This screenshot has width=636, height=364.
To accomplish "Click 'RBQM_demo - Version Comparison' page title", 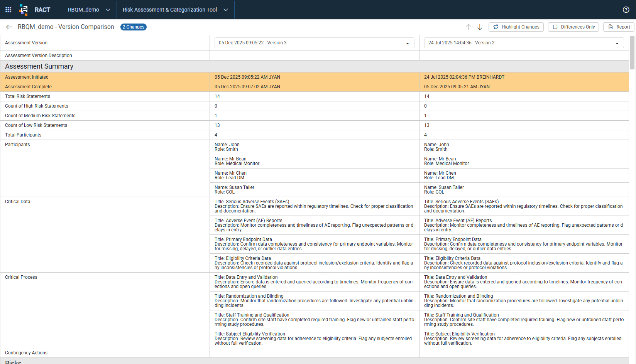I will (x=66, y=27).
